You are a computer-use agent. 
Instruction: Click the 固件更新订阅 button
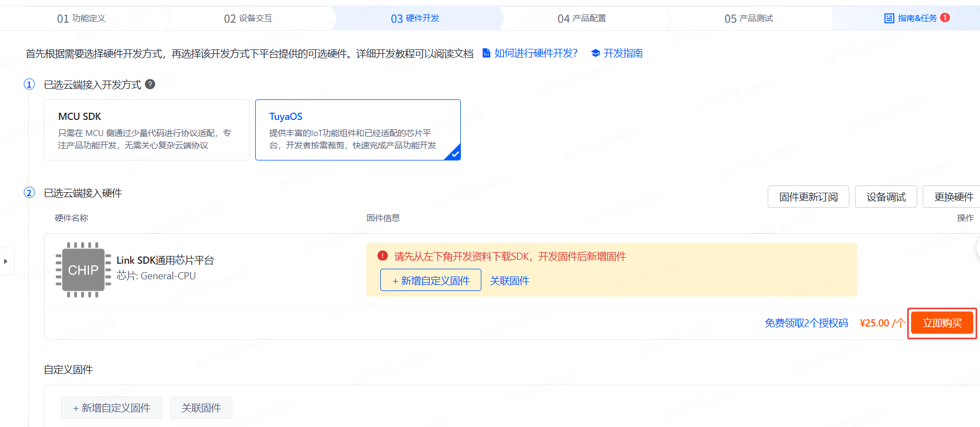click(x=808, y=197)
